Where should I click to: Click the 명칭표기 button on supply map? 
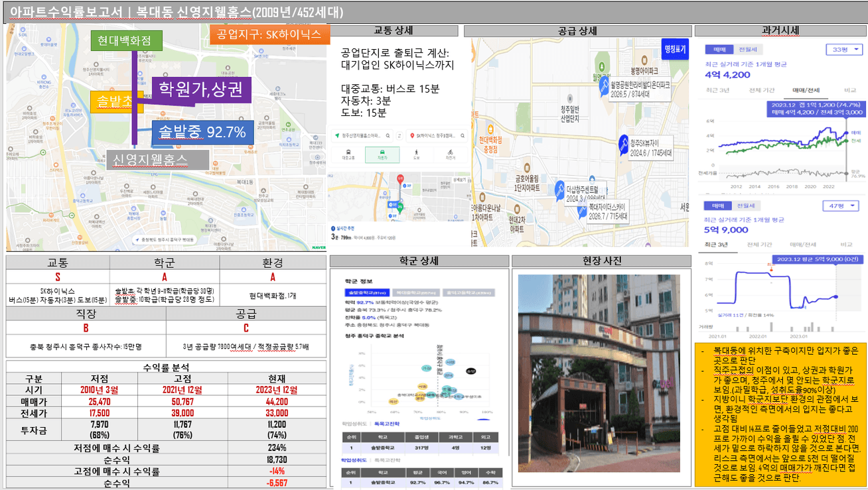pyautogui.click(x=676, y=48)
